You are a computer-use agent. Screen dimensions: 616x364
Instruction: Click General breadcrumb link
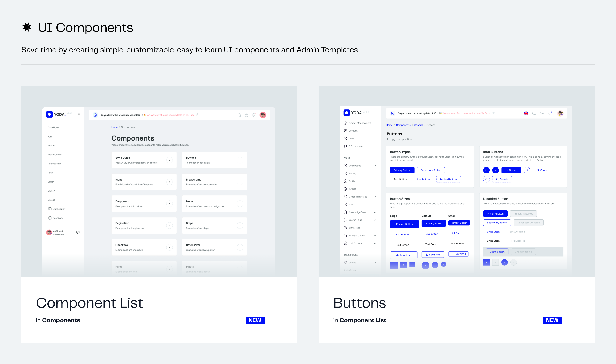click(x=418, y=125)
